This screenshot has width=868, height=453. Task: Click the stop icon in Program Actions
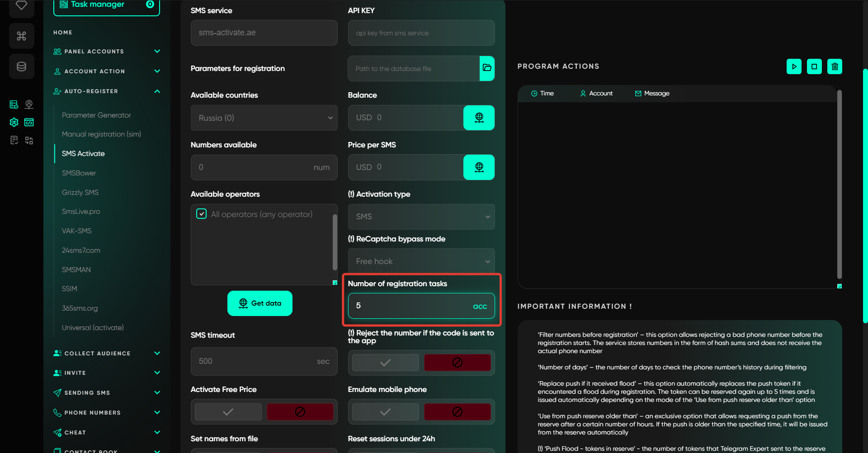(x=814, y=66)
